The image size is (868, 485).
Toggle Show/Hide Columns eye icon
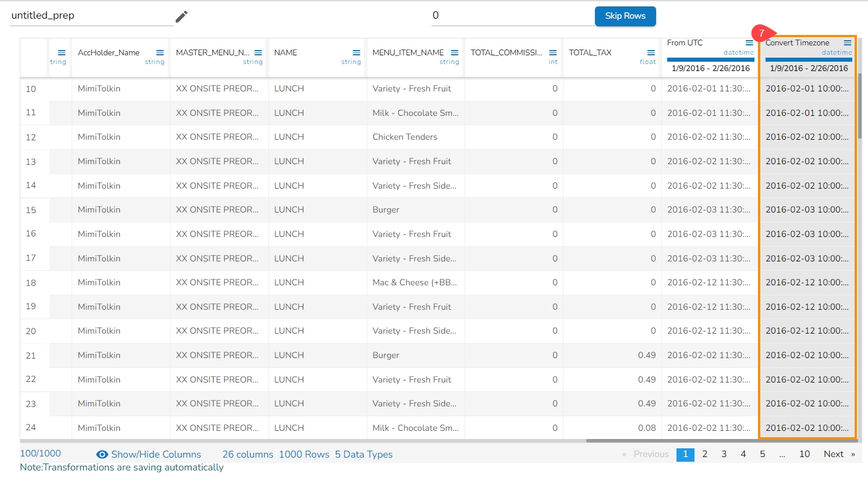102,455
